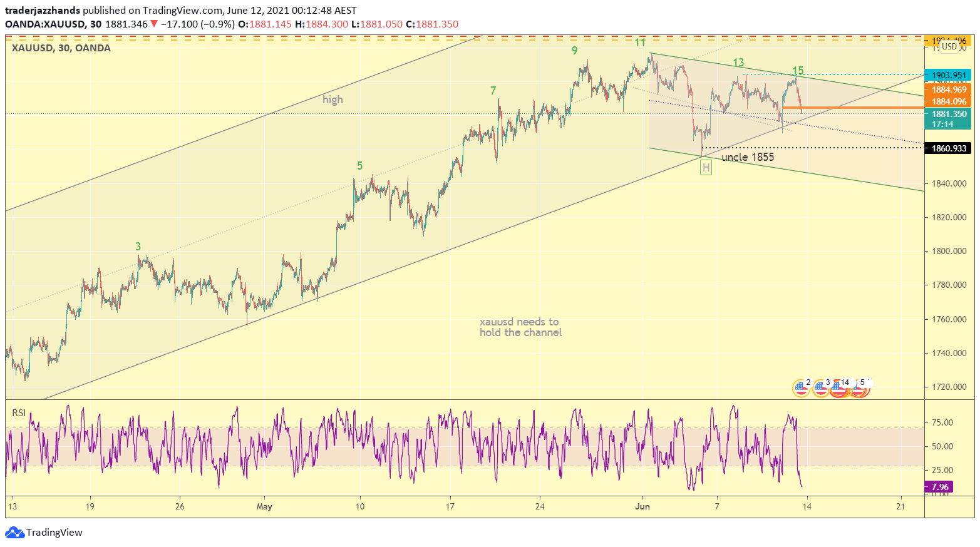This screenshot has height=547, width=980.
Task: Click the '19' date on time axis
Action: (x=90, y=506)
